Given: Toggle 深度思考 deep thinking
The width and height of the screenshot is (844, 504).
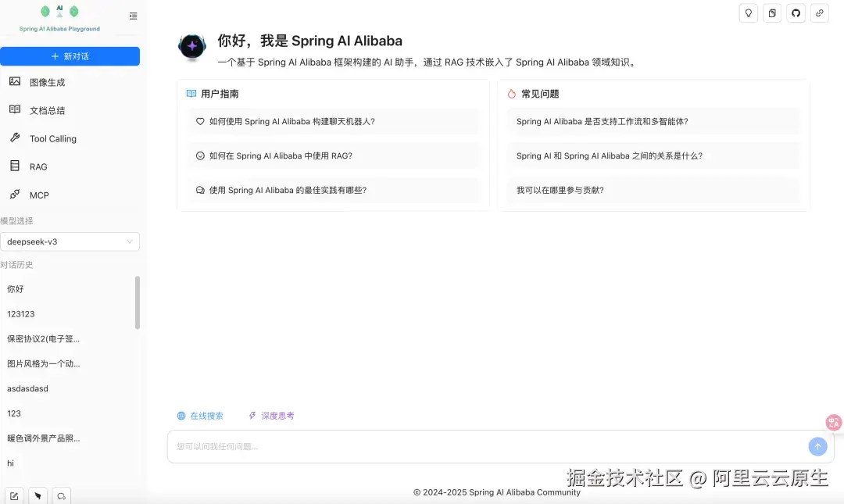Looking at the screenshot, I should [271, 416].
